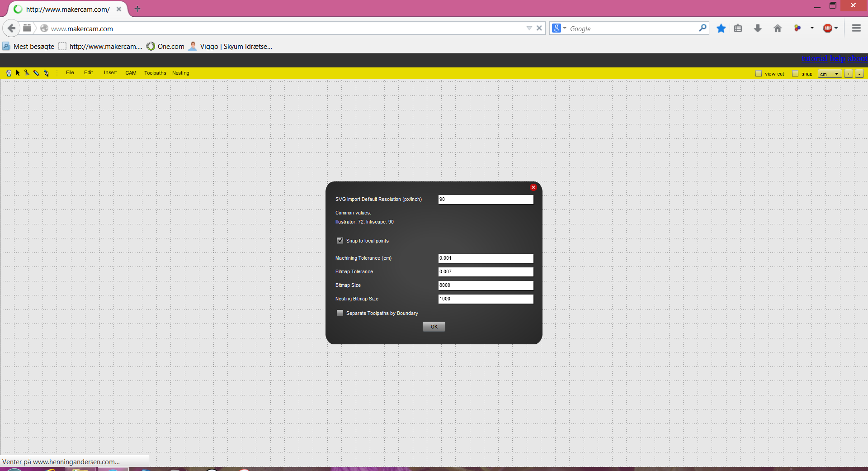868x471 pixels.
Task: Close the preferences dialog with red X
Action: [533, 187]
